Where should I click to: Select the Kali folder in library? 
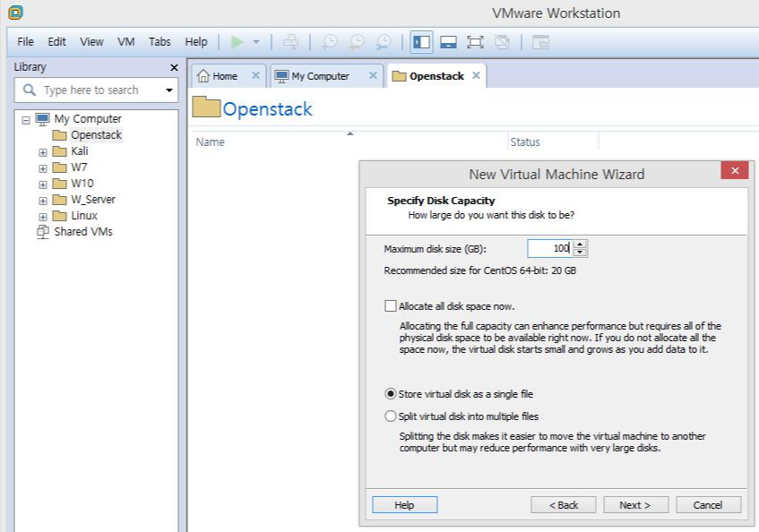80,150
